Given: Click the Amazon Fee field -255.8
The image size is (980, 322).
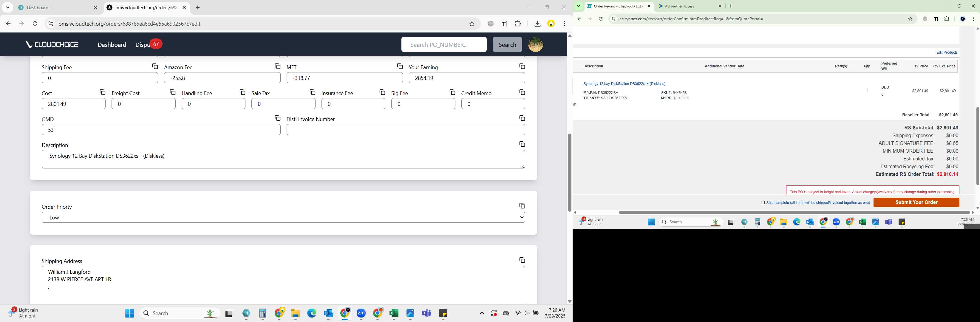Looking at the screenshot, I should click(x=222, y=78).
